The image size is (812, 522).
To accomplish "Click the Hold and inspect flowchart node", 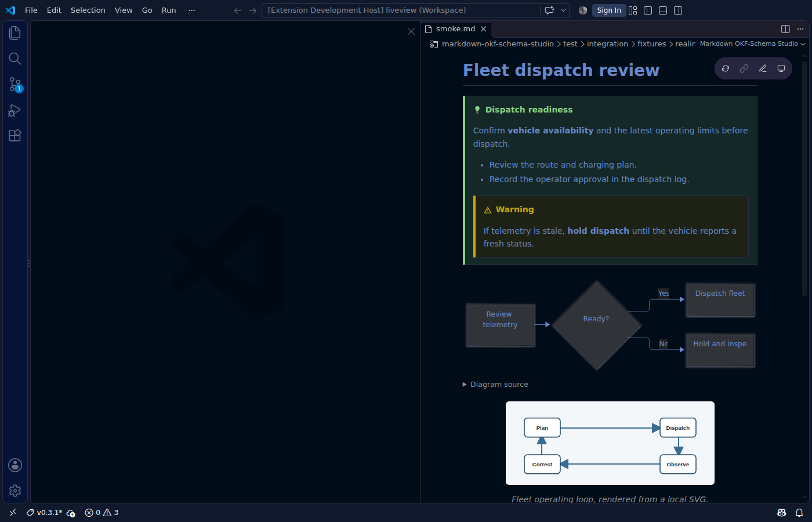I will 720,350.
